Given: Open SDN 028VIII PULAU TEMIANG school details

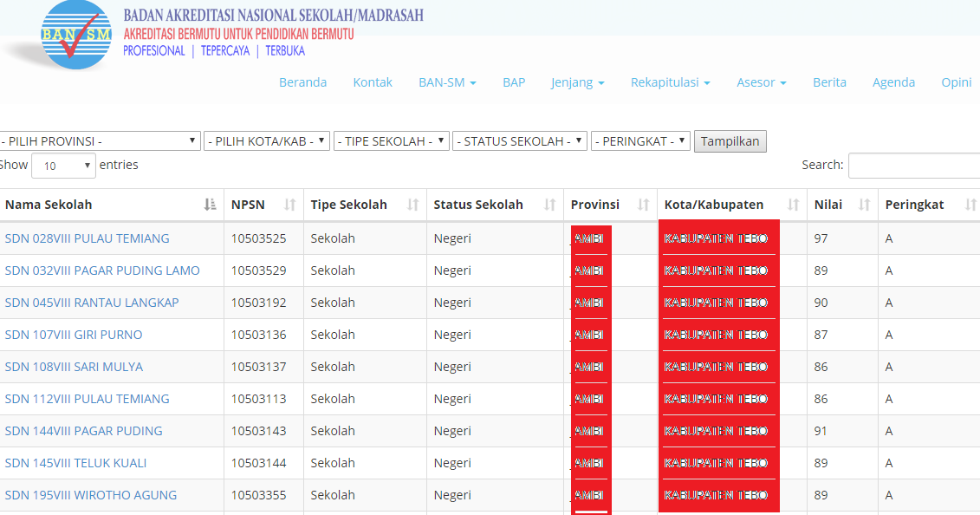Looking at the screenshot, I should point(87,238).
